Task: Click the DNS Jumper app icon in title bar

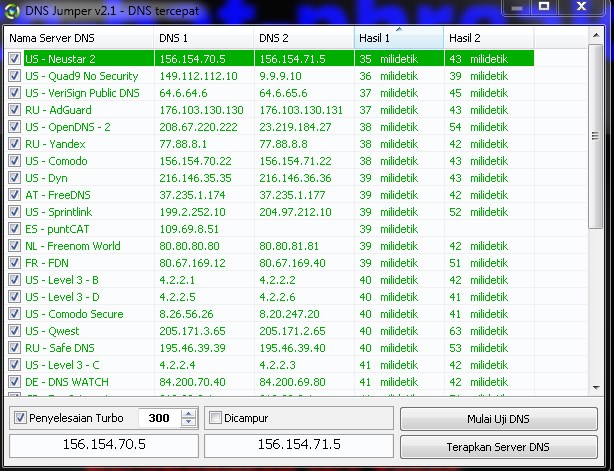Action: [11, 11]
